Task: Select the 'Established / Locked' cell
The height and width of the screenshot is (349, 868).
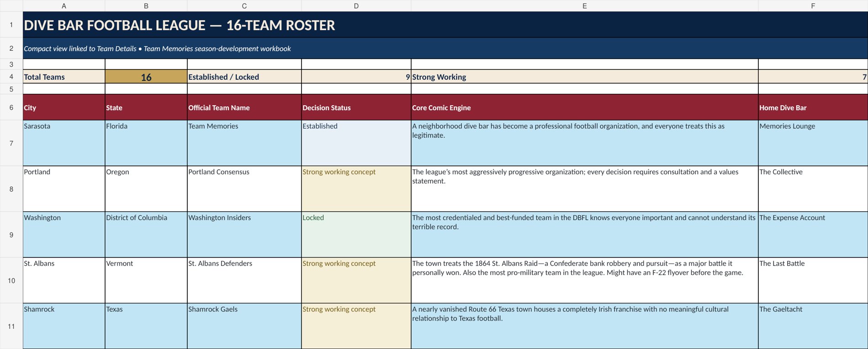Action: point(244,77)
